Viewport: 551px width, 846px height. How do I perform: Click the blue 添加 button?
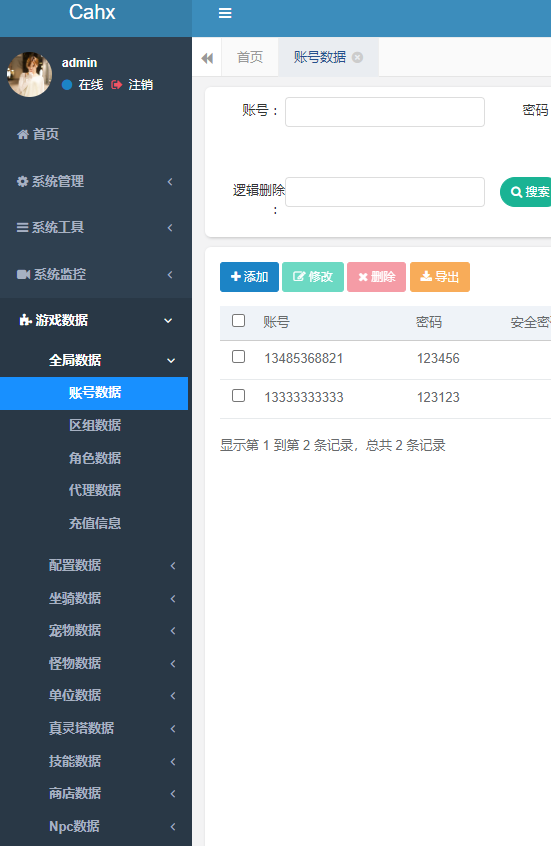[249, 277]
